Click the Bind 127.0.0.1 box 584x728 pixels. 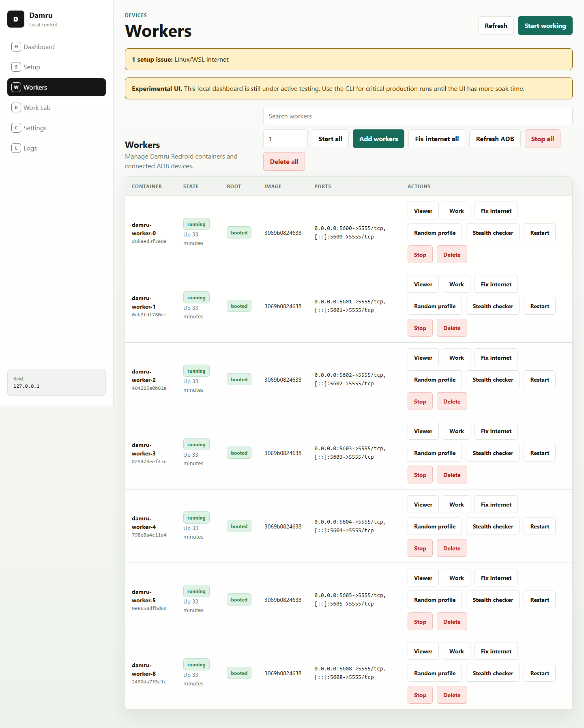tap(56, 382)
